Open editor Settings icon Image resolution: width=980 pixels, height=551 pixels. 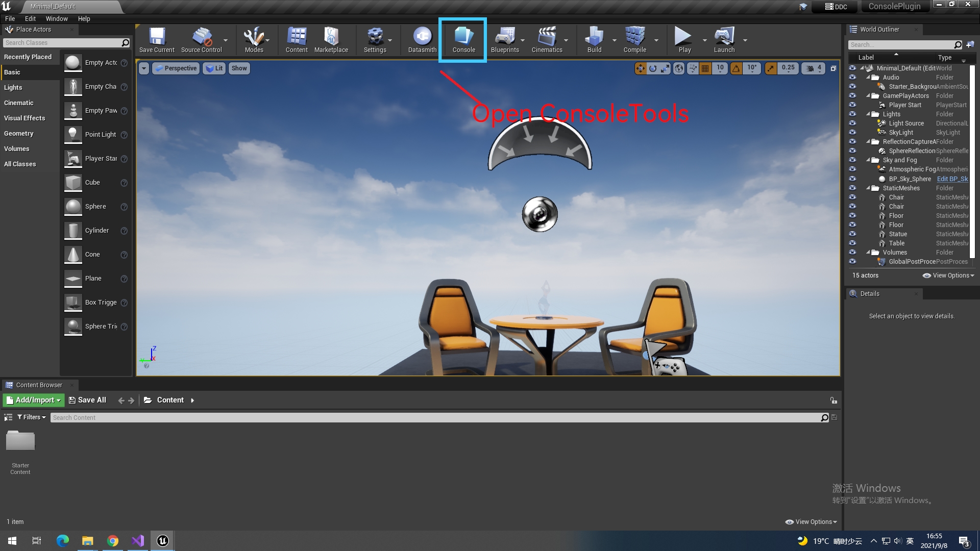coord(375,40)
